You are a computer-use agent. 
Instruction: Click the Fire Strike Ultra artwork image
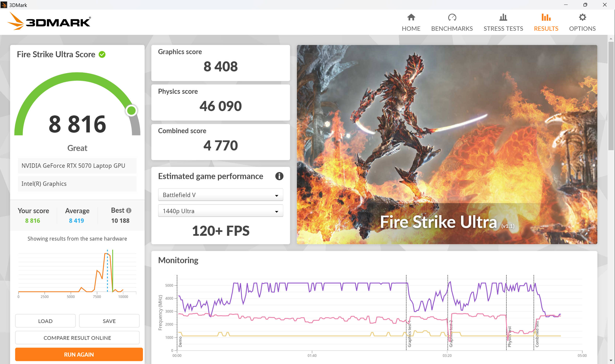[447, 144]
